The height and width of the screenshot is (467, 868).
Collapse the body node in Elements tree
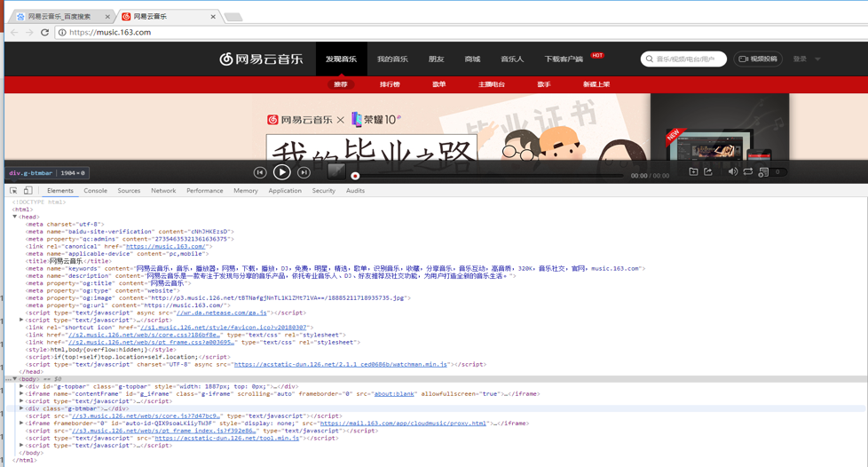point(15,379)
